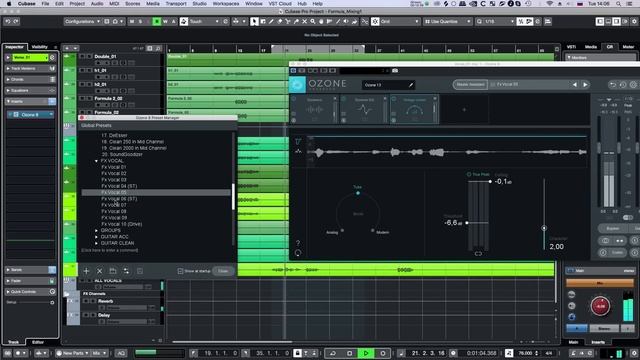Select the Zoom magnifier tool in toolbar
This screenshot has height=360, width=640.
click(313, 22)
